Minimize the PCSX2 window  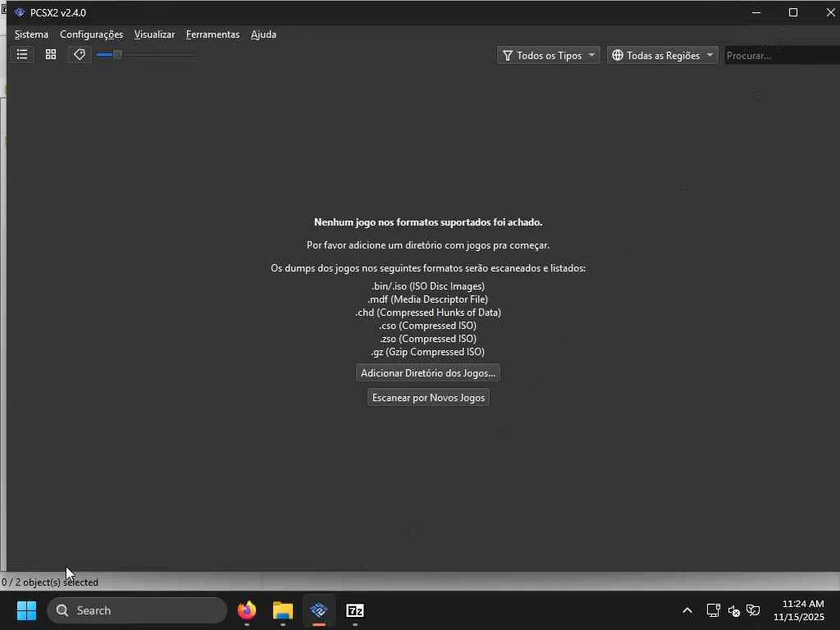[756, 12]
